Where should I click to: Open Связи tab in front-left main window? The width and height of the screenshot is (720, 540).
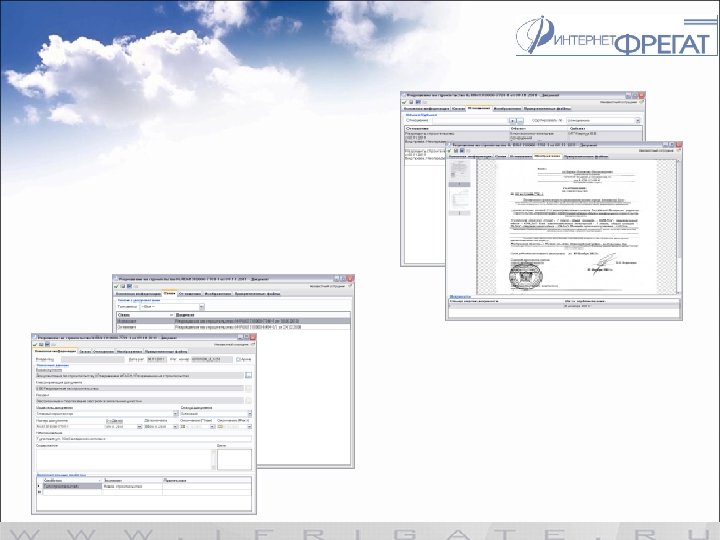(84, 351)
